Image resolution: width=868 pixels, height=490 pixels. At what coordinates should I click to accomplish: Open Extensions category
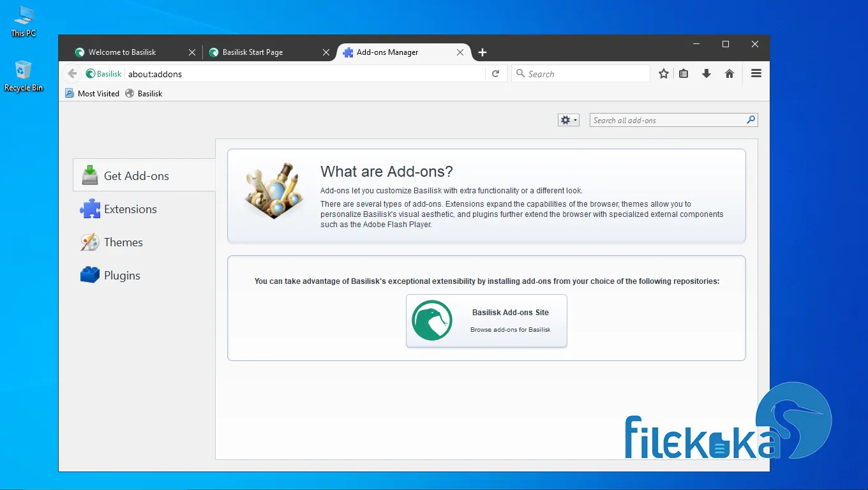click(x=144, y=209)
